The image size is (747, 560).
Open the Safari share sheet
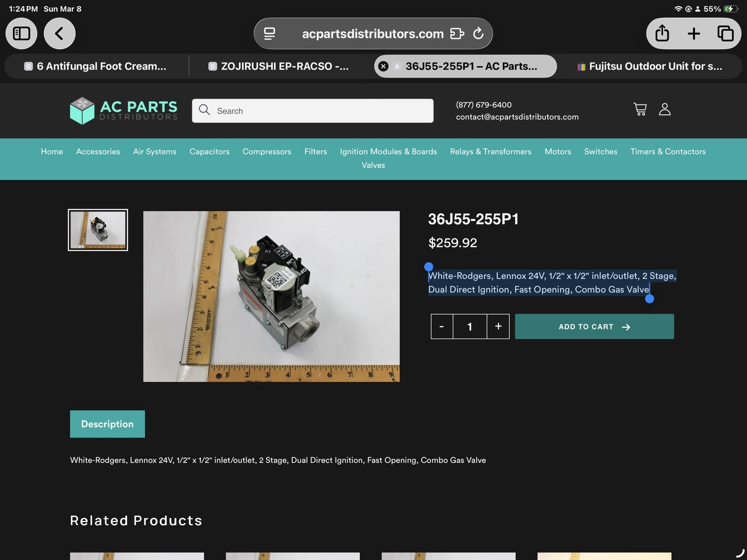(x=662, y=34)
